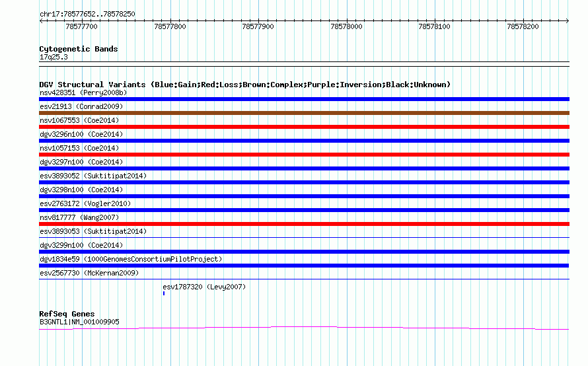Select the dgv3296n100 (Coe2014) label

point(81,134)
